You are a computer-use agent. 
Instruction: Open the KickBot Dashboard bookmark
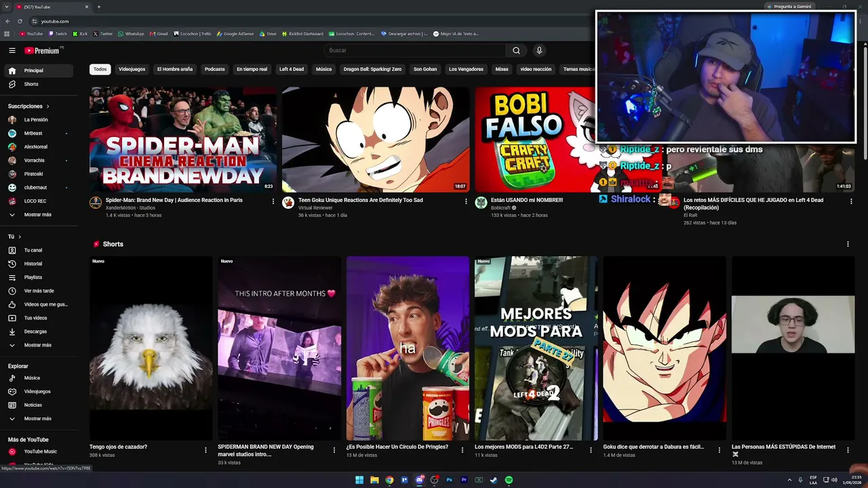(x=302, y=34)
